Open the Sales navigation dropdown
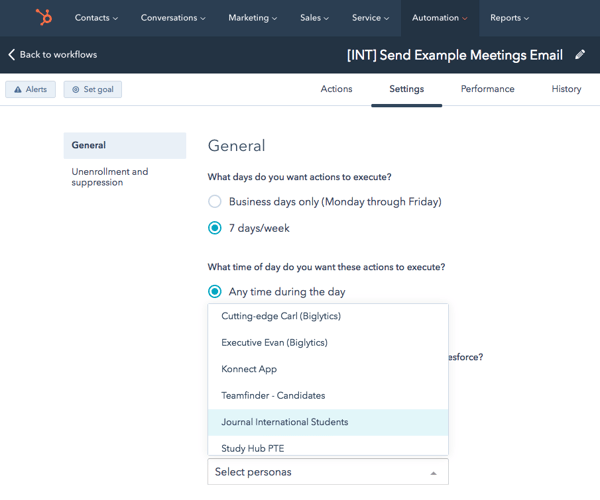The image size is (600, 500). pos(316,18)
